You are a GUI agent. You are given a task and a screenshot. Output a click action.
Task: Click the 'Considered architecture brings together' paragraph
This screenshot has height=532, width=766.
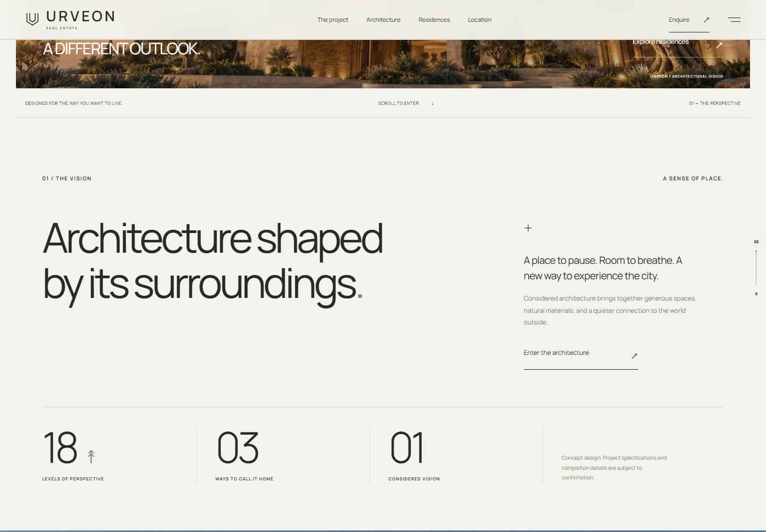(610, 310)
